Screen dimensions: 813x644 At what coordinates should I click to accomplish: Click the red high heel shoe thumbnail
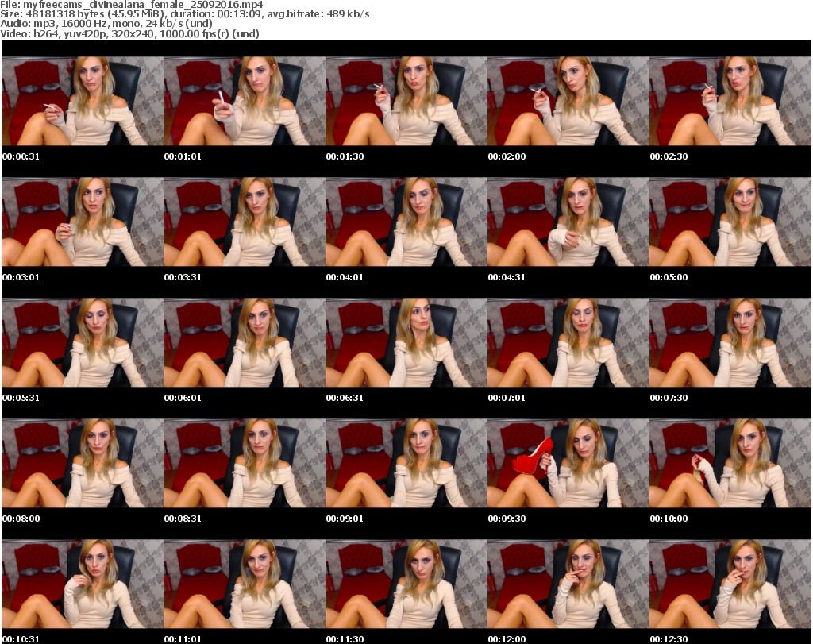[568, 463]
